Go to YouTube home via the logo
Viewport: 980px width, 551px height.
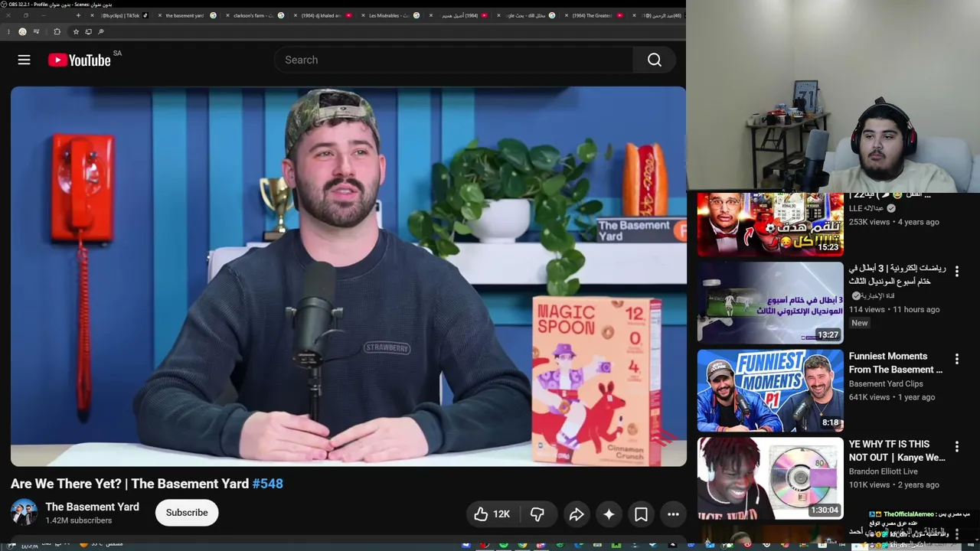(x=80, y=60)
